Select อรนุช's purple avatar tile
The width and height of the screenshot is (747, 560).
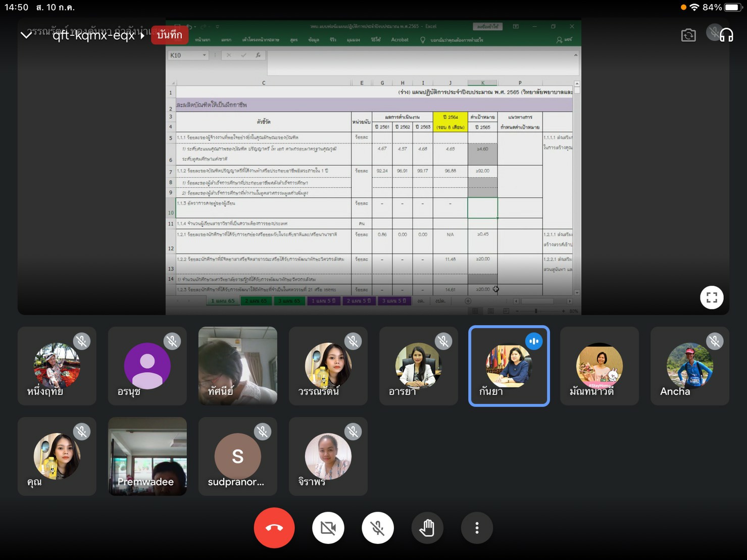tap(147, 366)
